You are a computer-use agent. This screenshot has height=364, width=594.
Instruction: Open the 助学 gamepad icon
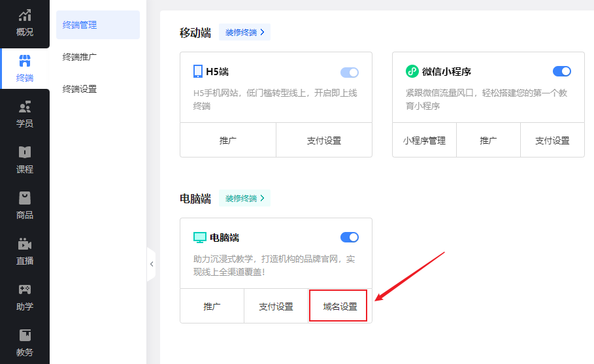(x=25, y=290)
